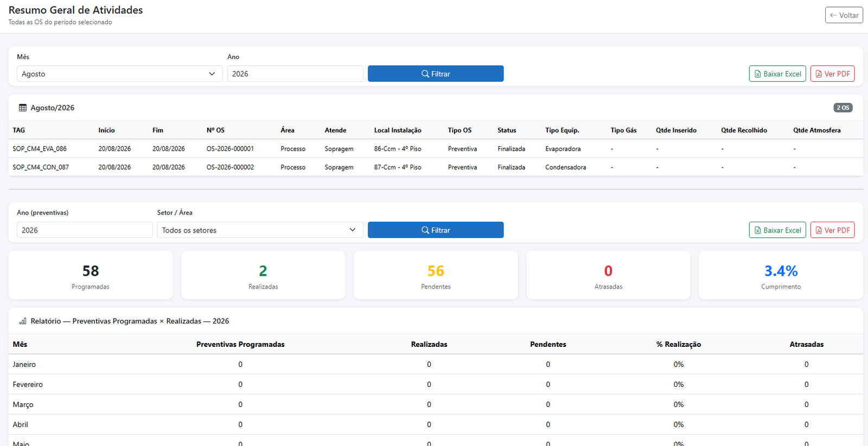Download Excel for the preventivas report
Image resolution: width=868 pixels, height=446 pixels.
(777, 230)
